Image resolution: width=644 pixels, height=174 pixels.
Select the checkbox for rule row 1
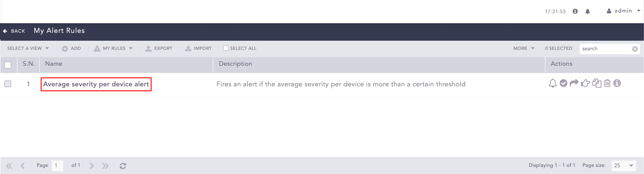pyautogui.click(x=8, y=84)
